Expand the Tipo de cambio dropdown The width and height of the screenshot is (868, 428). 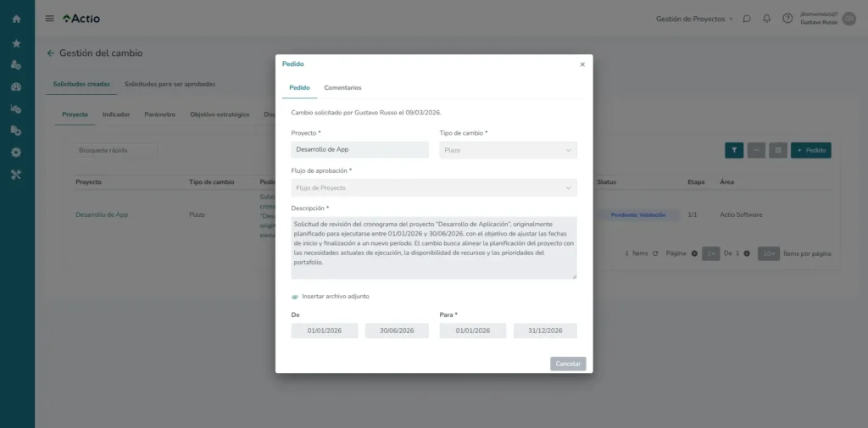[509, 150]
